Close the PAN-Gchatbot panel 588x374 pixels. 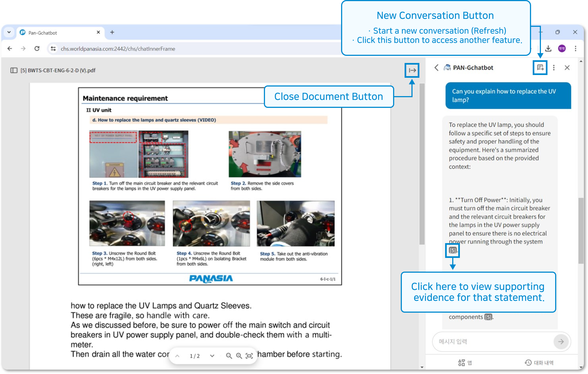click(567, 68)
